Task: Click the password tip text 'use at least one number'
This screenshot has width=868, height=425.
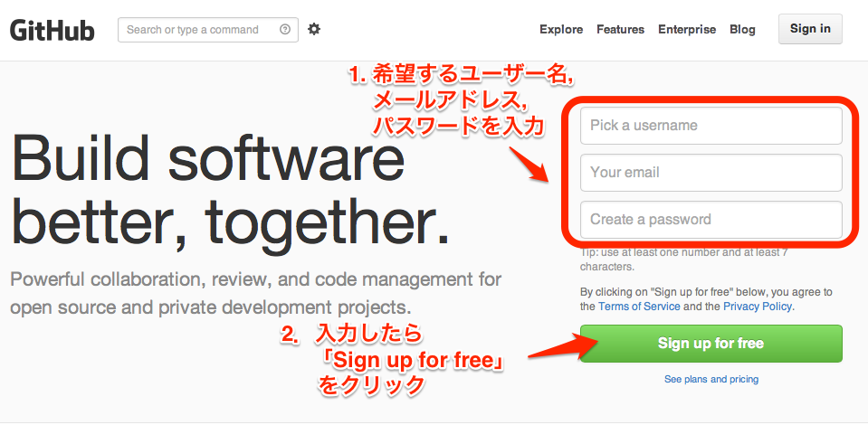Action: (x=683, y=260)
